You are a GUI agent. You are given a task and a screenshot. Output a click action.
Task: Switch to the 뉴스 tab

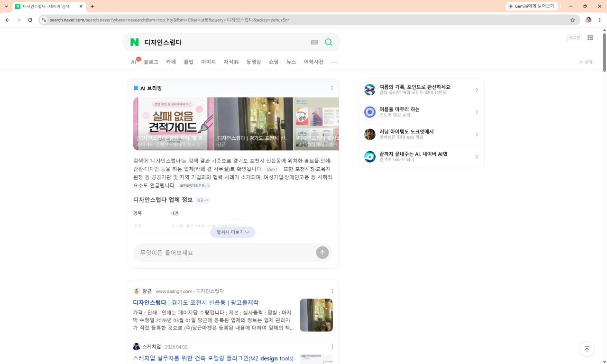[291, 62]
